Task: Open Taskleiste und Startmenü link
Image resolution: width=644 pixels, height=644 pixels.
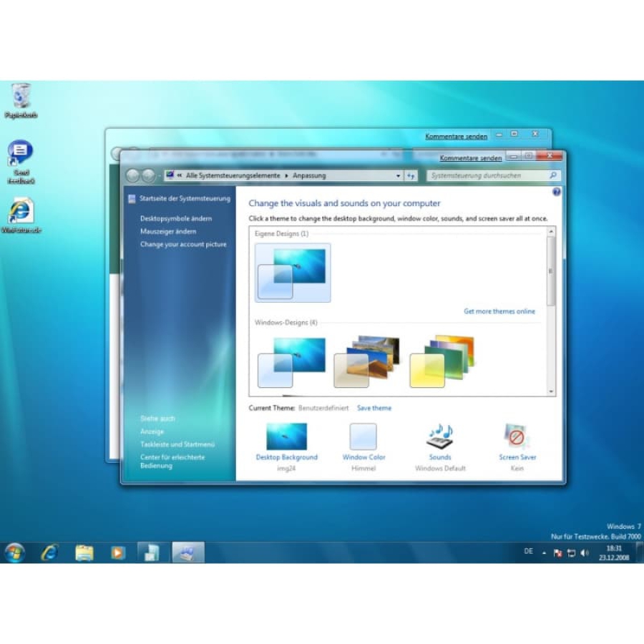Action: [177, 444]
